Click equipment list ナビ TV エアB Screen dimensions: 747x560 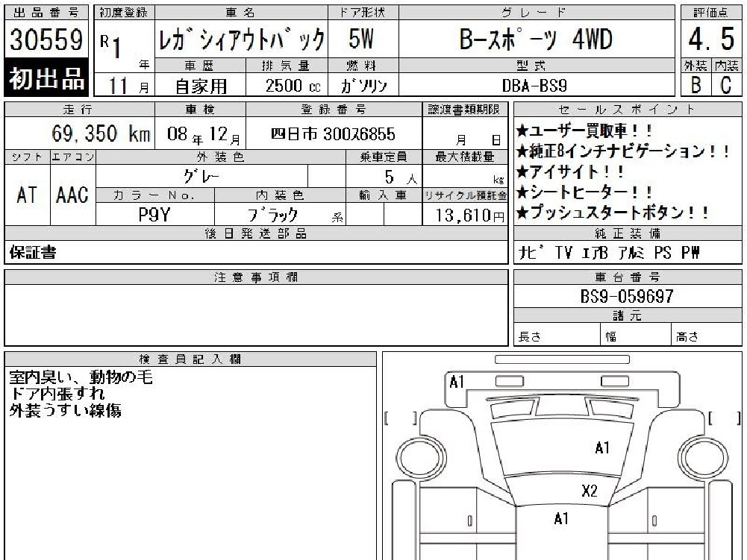[x=610, y=252]
